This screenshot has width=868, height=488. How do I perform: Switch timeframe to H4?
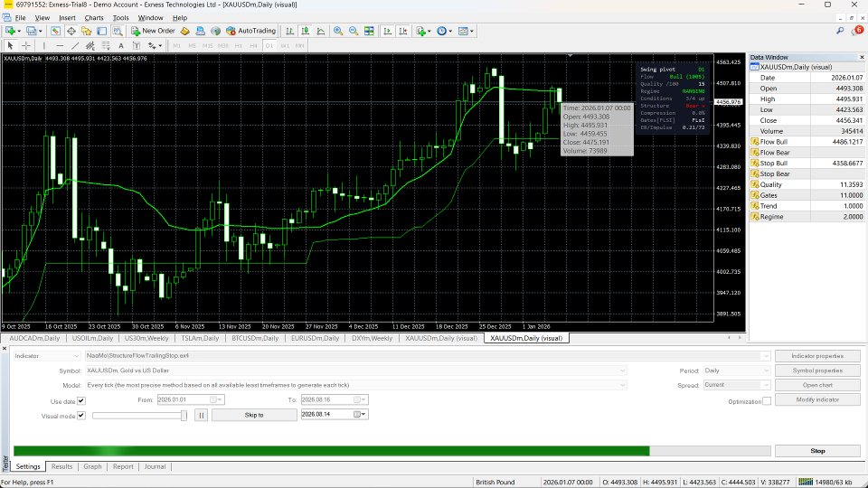pyautogui.click(x=253, y=45)
